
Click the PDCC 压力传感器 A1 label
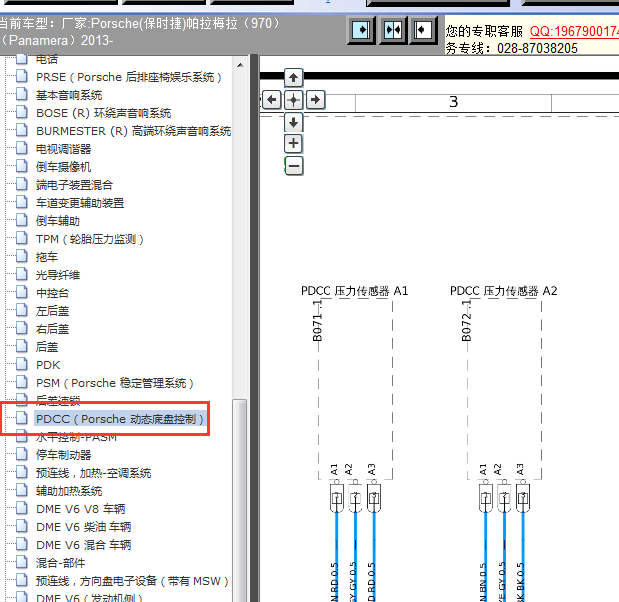pos(354,291)
